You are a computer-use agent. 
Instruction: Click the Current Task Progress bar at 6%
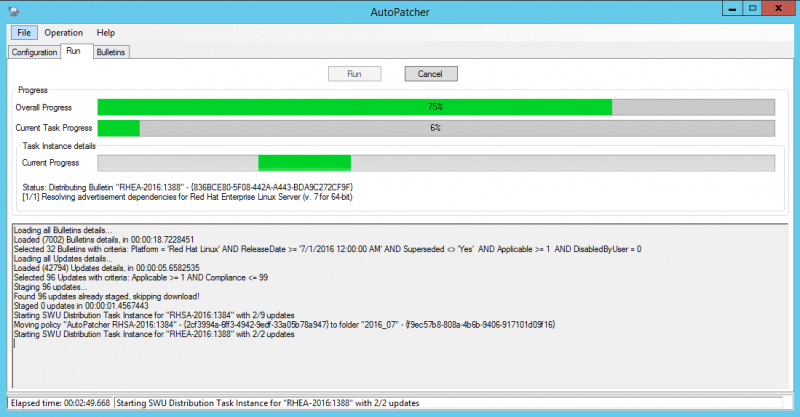click(x=436, y=128)
